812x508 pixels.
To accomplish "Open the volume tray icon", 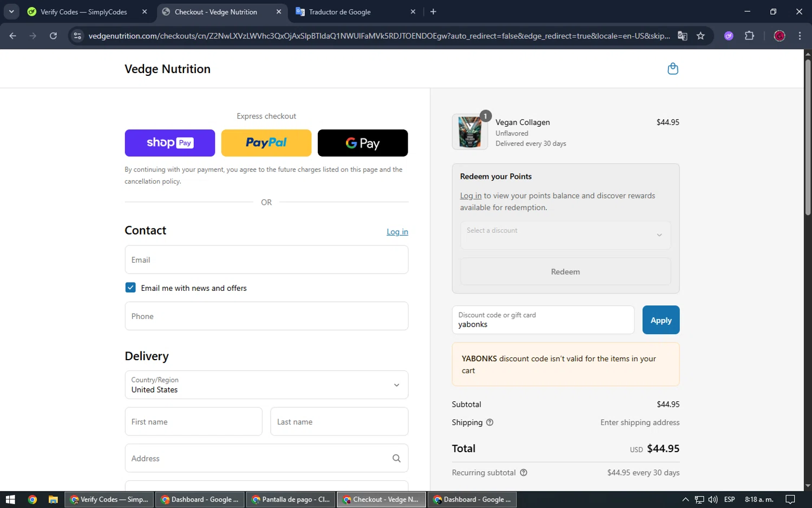I will click(x=713, y=499).
